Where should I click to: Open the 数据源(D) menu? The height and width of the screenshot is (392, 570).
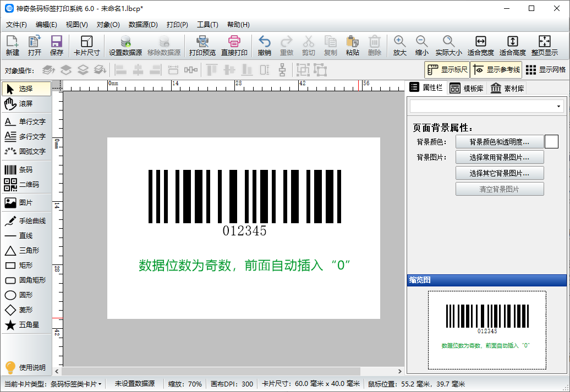coord(143,25)
